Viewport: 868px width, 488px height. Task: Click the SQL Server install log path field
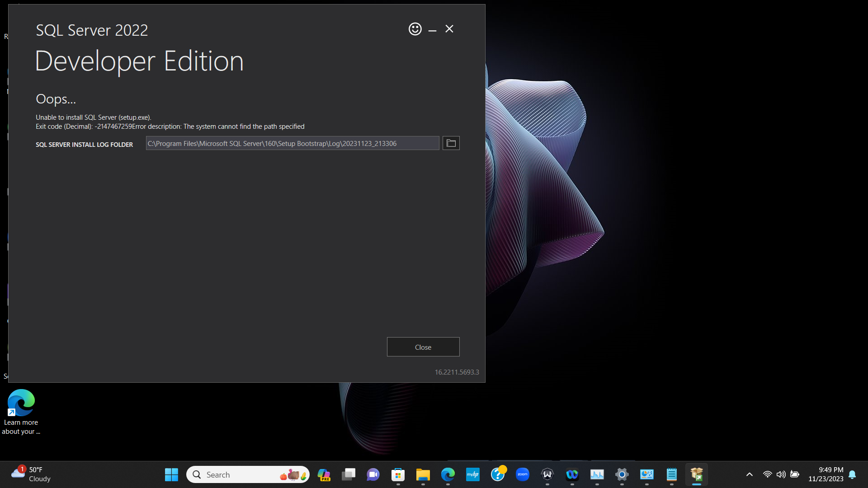(292, 143)
